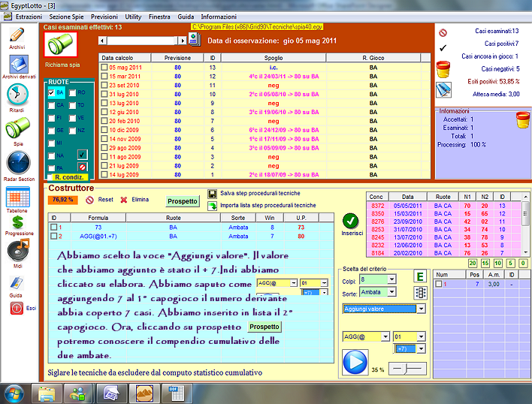Open the Finestra menu
The height and width of the screenshot is (404, 532).
[159, 17]
